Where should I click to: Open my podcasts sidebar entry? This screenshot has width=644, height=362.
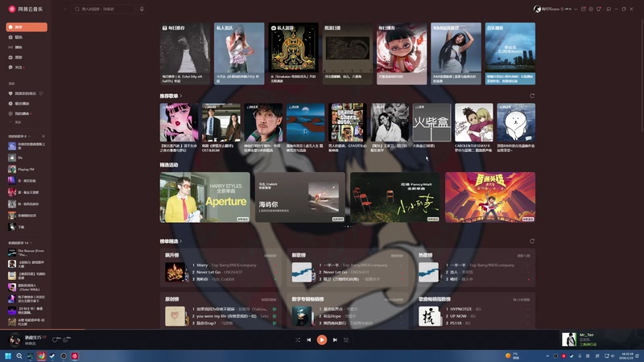27,113
